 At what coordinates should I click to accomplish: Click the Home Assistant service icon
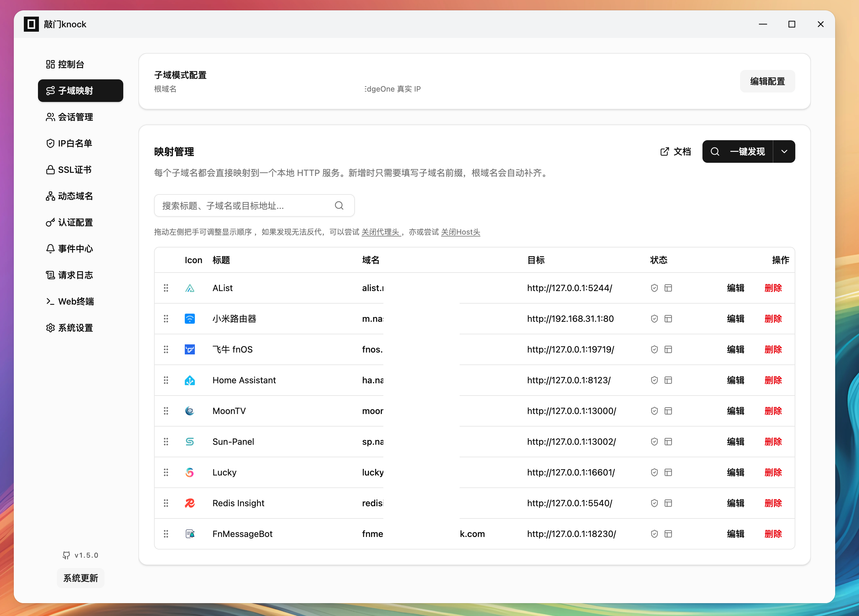[x=190, y=380]
